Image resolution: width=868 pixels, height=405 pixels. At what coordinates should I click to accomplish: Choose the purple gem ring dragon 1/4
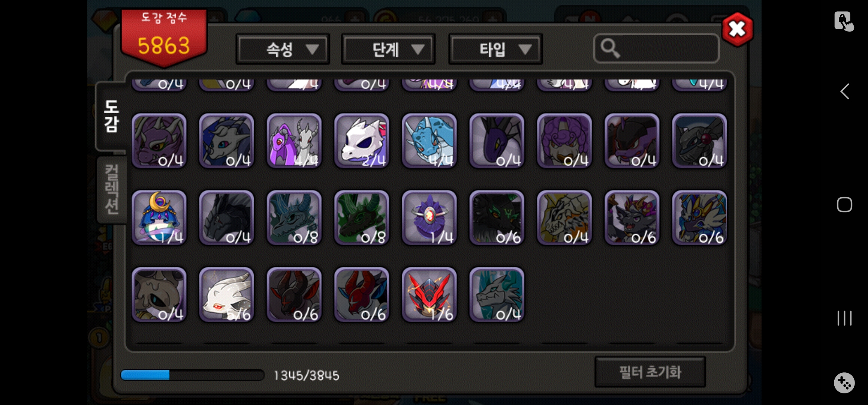coord(429,218)
